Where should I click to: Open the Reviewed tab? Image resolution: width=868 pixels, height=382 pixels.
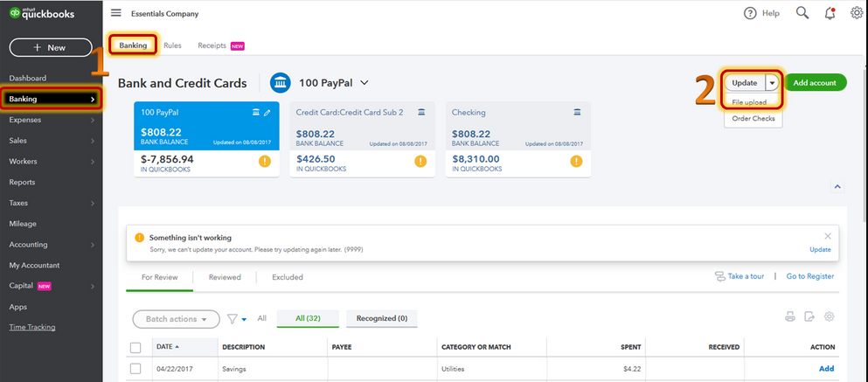coord(225,277)
